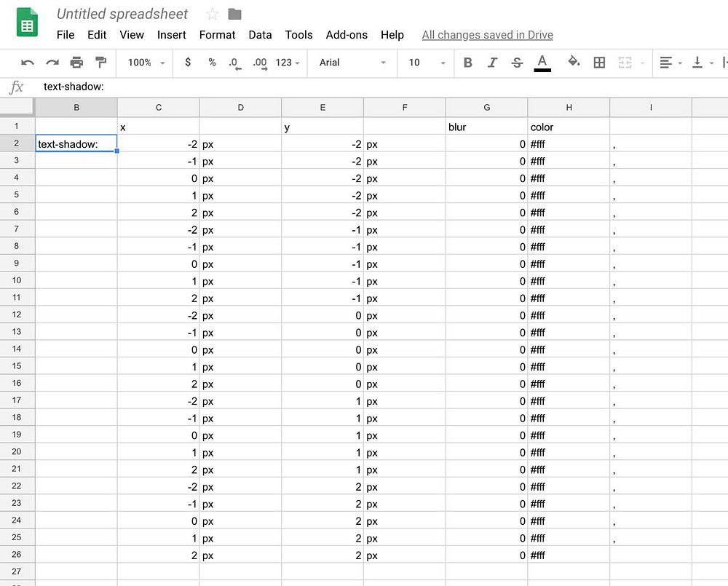
Task: Click the Undo arrow icon
Action: [28, 62]
